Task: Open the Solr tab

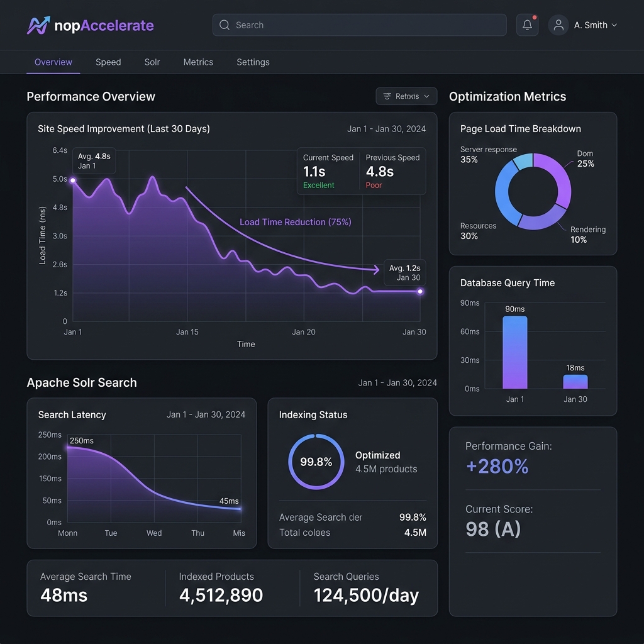Action: coord(152,62)
